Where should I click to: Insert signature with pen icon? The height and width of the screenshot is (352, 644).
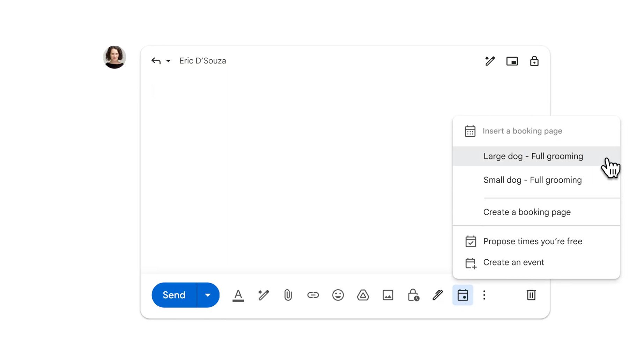438,295
